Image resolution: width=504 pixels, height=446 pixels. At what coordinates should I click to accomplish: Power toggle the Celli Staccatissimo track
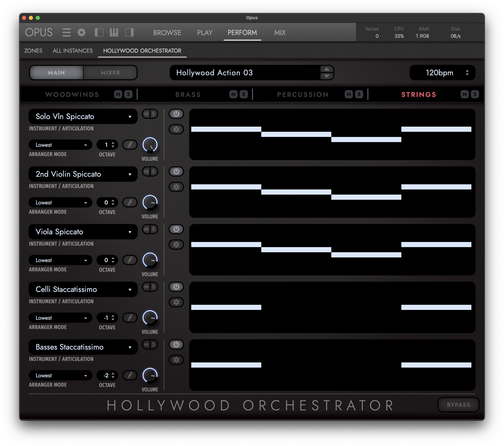(x=176, y=287)
